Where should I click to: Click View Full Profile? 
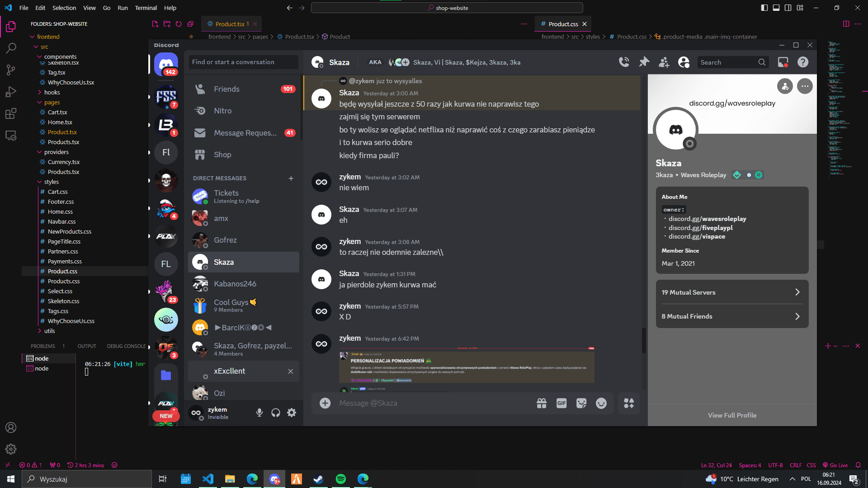click(732, 415)
